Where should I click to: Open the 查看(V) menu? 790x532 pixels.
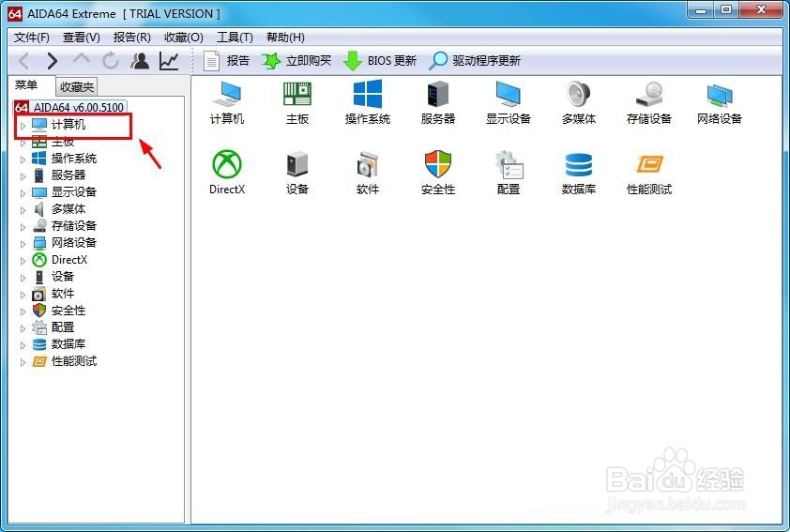point(81,38)
